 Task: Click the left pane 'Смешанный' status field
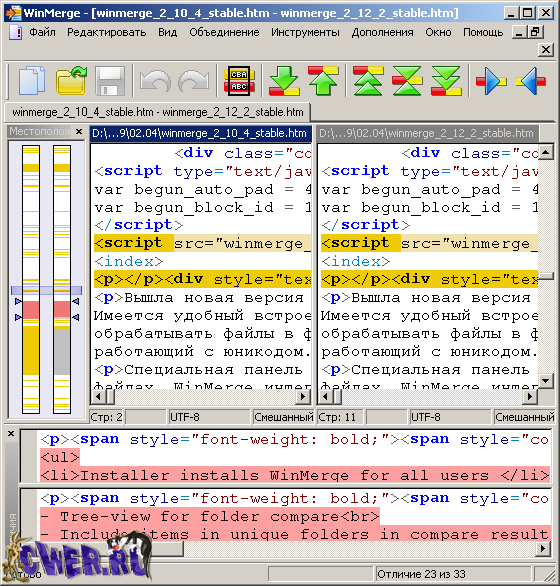coord(283,417)
